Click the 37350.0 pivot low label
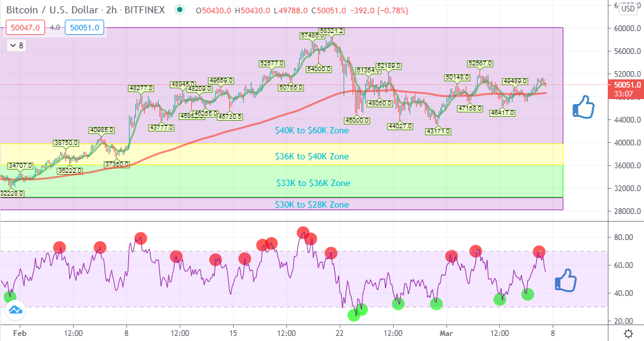This screenshot has height=341, width=644. pos(117,164)
